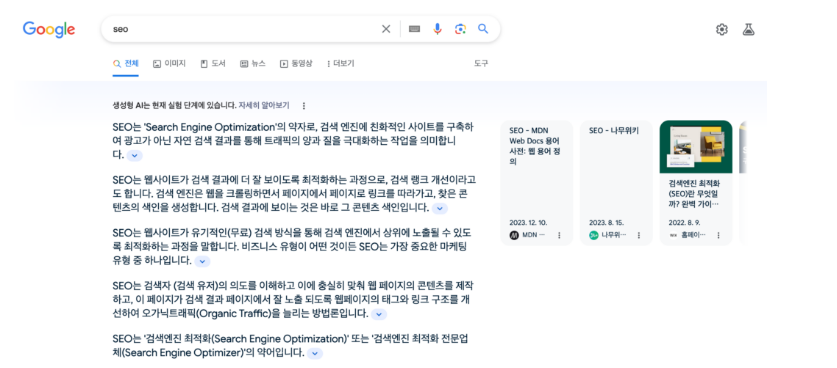Select the 전체 tab
Screen dimensions: 837x368
[125, 64]
